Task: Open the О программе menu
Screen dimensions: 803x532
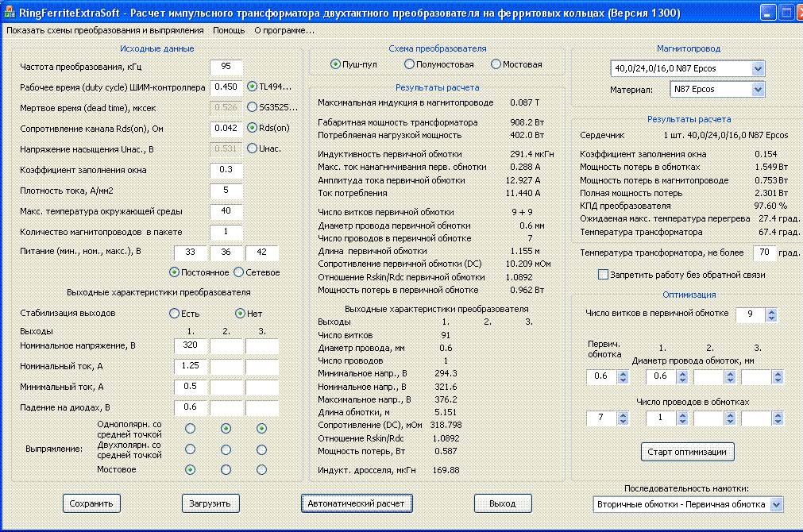Action: [x=284, y=30]
